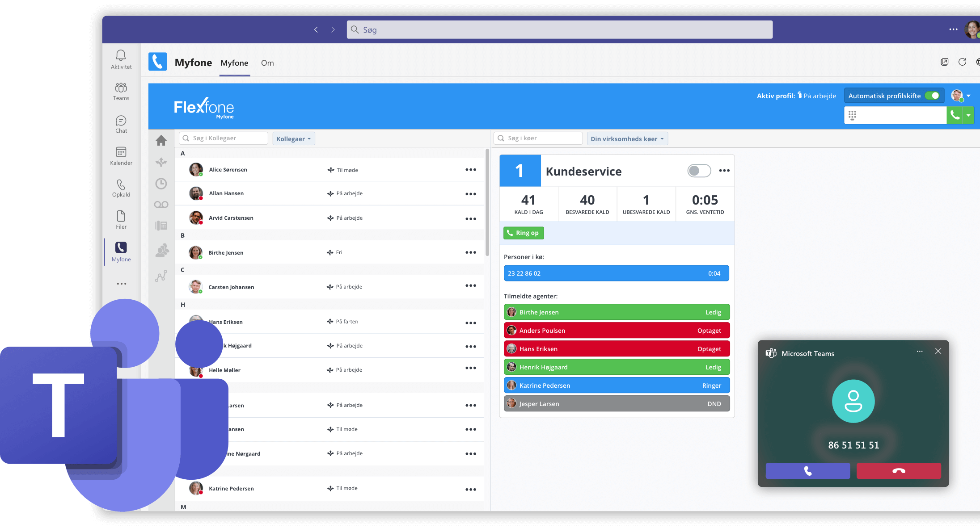
Task: Expand the Kollegaer dropdown filter
Action: (x=293, y=138)
